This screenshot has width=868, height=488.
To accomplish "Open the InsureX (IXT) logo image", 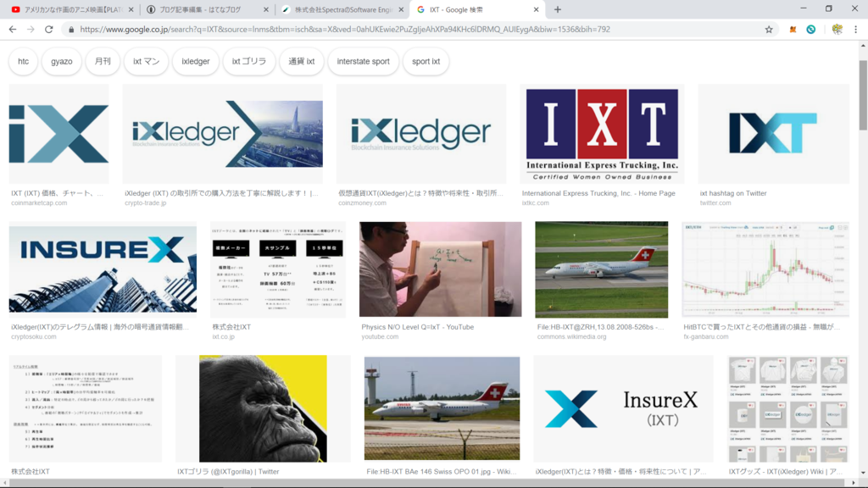I will (623, 409).
